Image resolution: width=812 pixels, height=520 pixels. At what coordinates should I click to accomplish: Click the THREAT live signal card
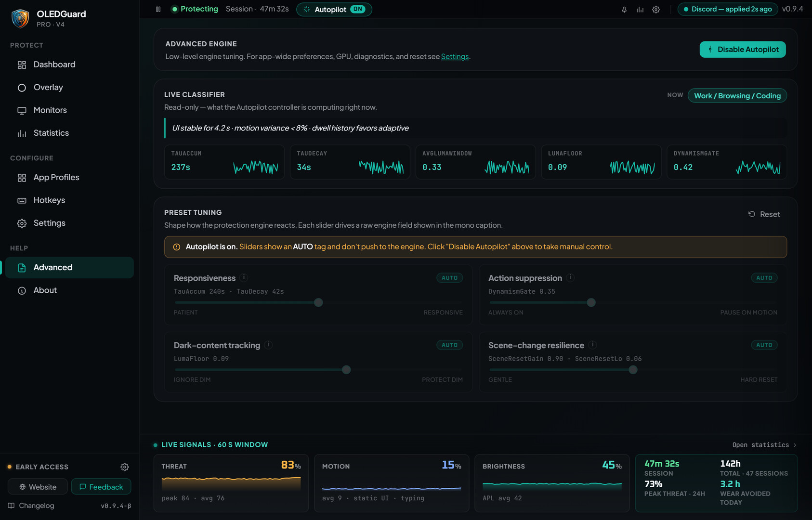231,483
